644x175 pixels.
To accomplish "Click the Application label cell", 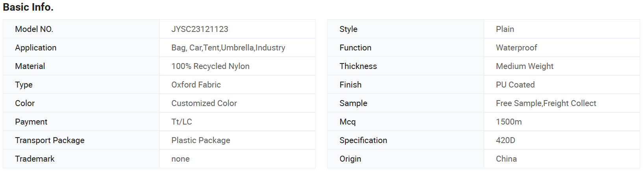I will coord(81,48).
